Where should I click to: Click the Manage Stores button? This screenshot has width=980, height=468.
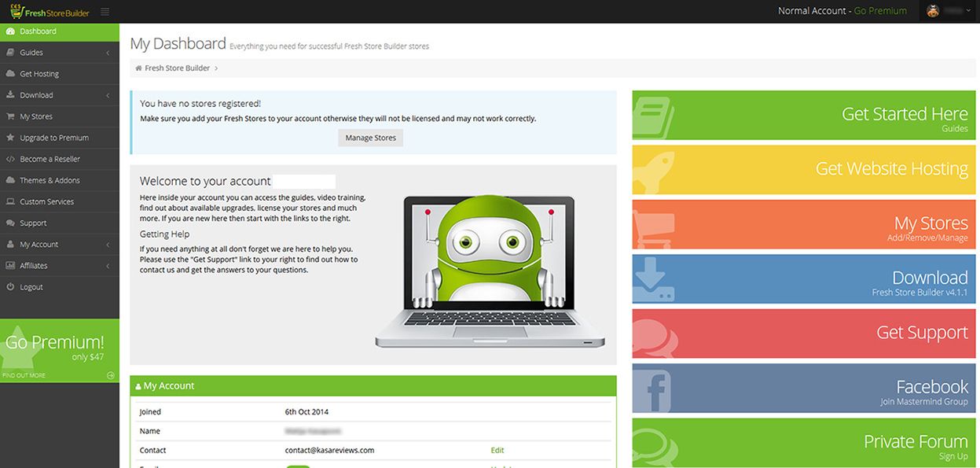click(x=371, y=138)
